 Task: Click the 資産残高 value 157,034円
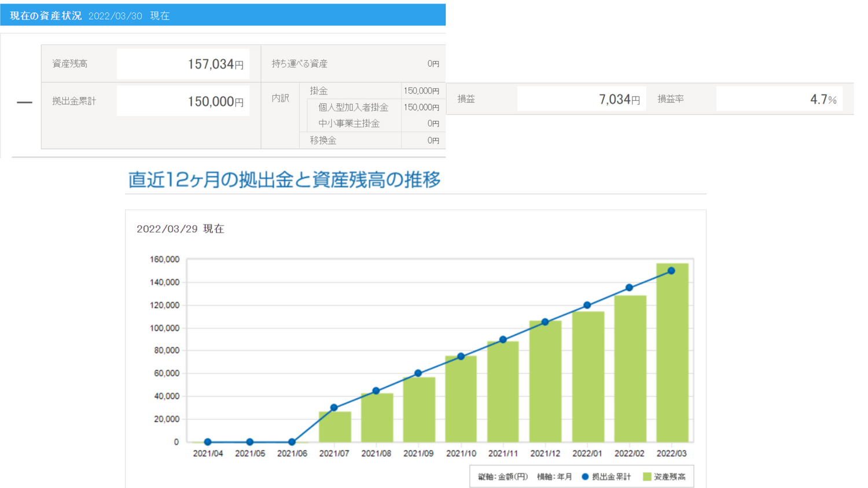point(215,64)
